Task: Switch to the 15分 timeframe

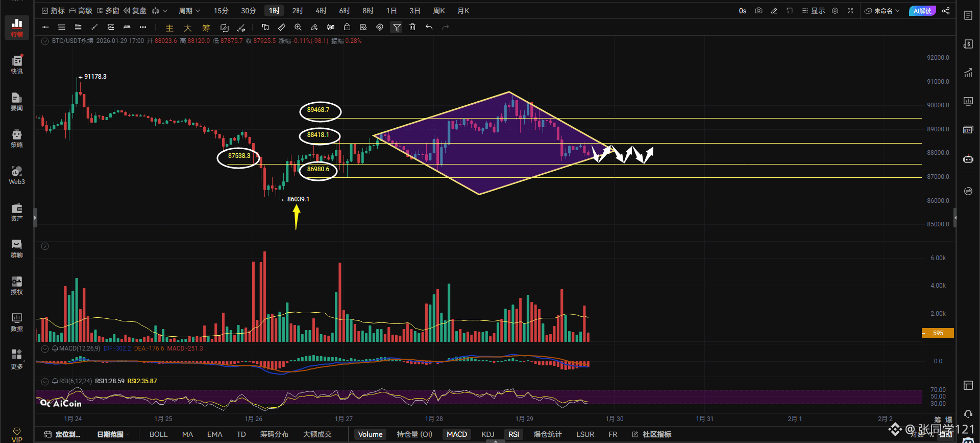Action: point(221,11)
